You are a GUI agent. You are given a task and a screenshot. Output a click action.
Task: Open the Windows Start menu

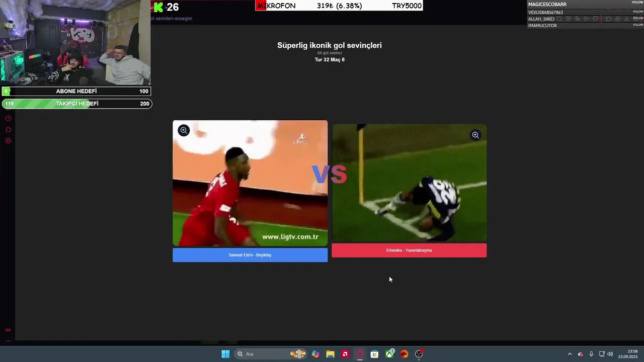click(x=225, y=354)
